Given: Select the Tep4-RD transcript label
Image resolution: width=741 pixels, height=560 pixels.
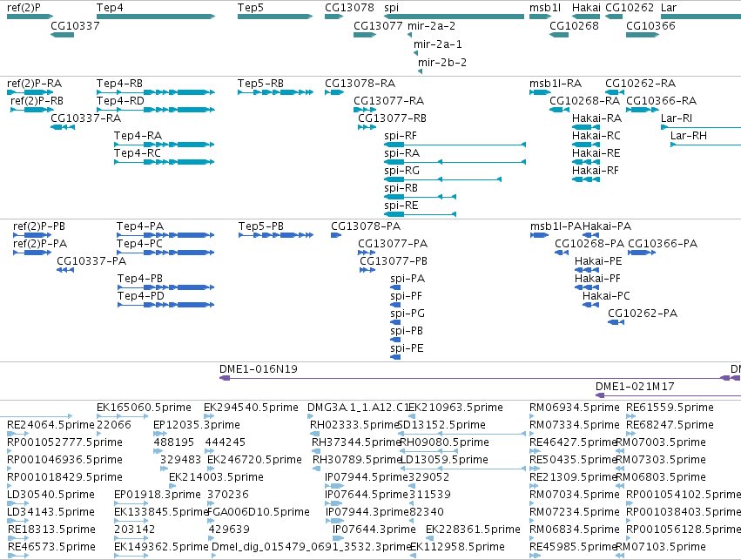Looking at the screenshot, I should coord(120,101).
